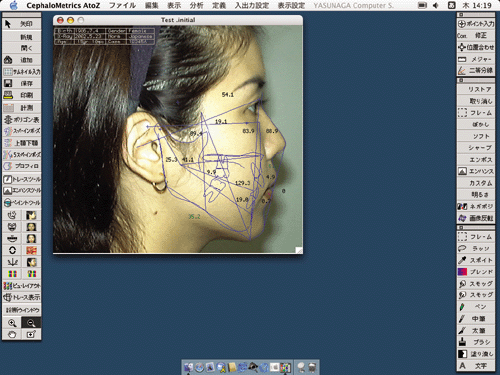Open the 表示 menu

(x=174, y=5)
